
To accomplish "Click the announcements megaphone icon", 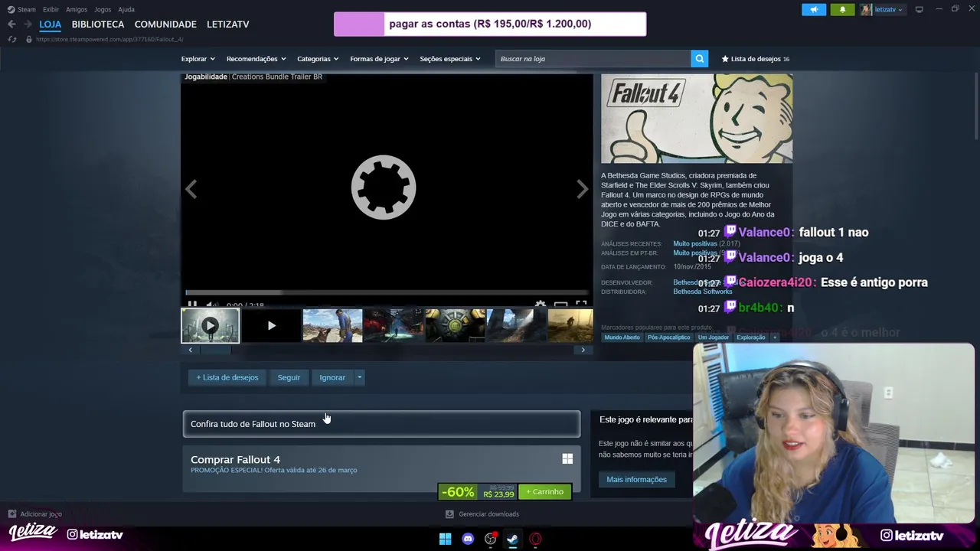I will [x=814, y=9].
